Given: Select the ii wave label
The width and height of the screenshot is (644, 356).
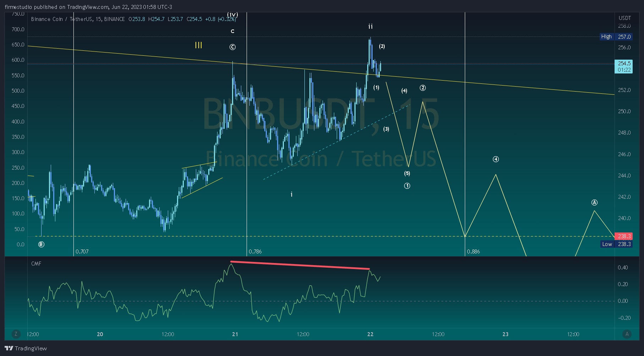Looking at the screenshot, I should pos(370,26).
